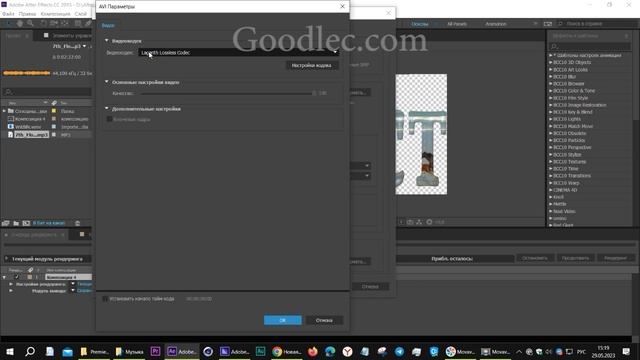Expand the Output Module row
The image size is (640, 360).
11,291
